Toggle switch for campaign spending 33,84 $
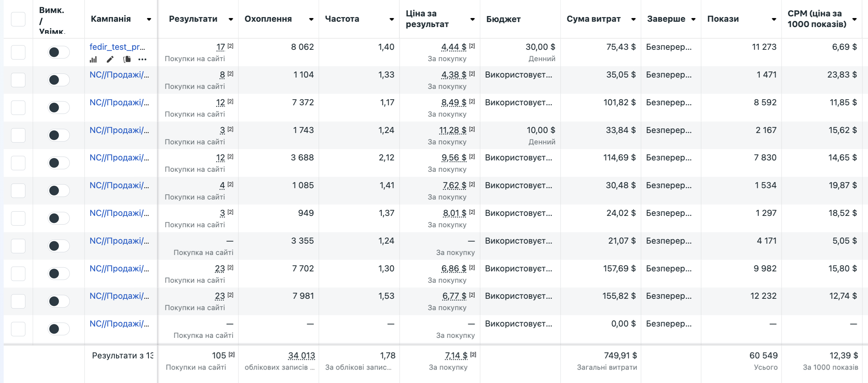This screenshot has height=383, width=868. point(59,135)
